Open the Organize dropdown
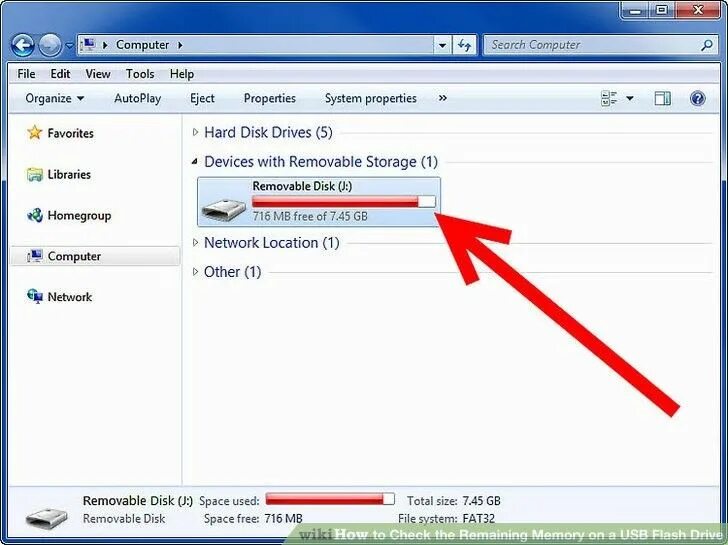 (55, 98)
